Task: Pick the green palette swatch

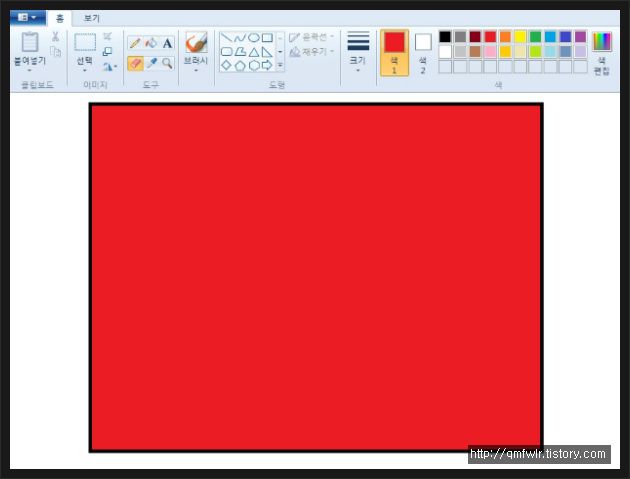Action: (535, 37)
